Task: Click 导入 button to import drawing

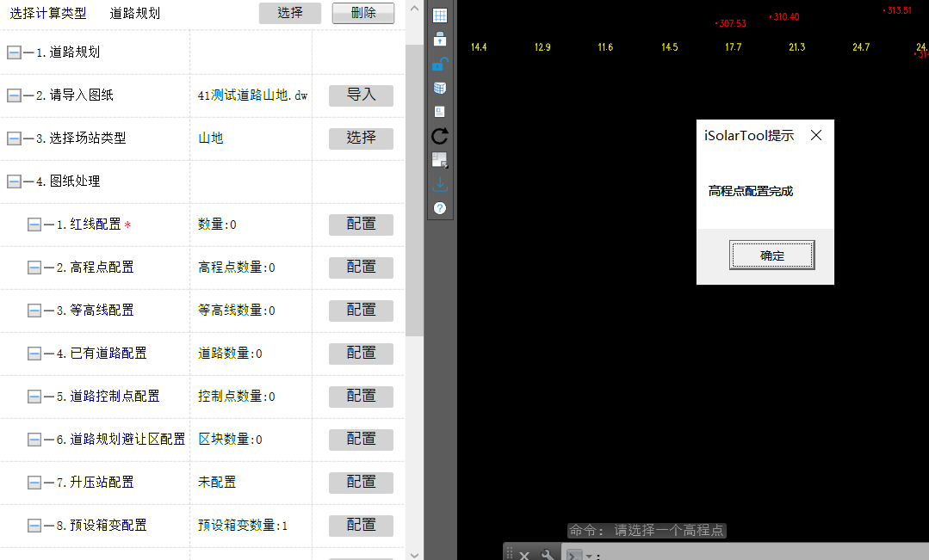Action: point(361,95)
